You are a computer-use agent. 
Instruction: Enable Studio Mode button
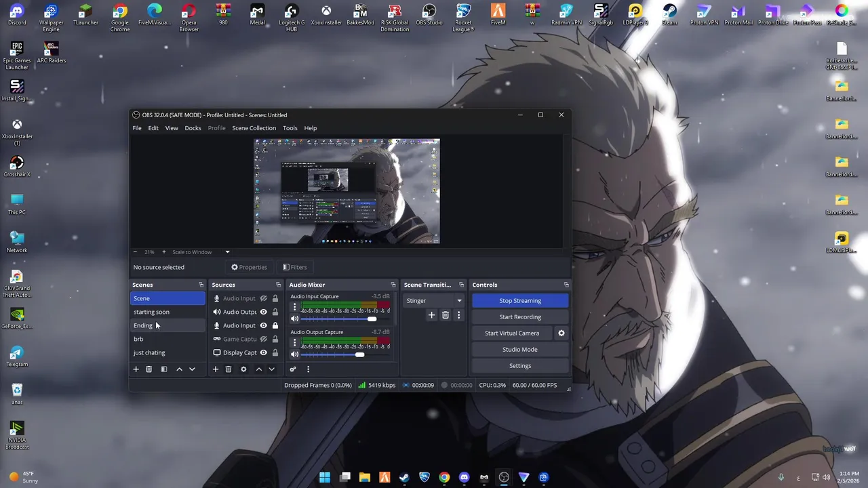520,350
